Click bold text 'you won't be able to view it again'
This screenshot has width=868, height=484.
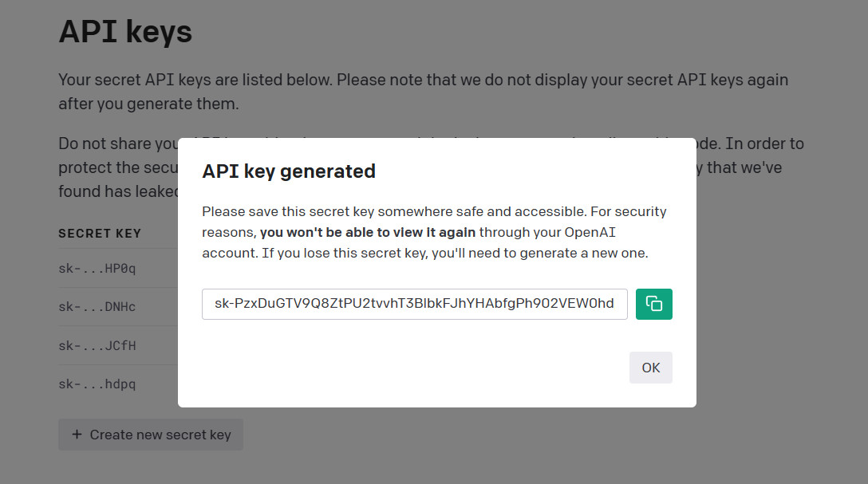click(x=368, y=232)
